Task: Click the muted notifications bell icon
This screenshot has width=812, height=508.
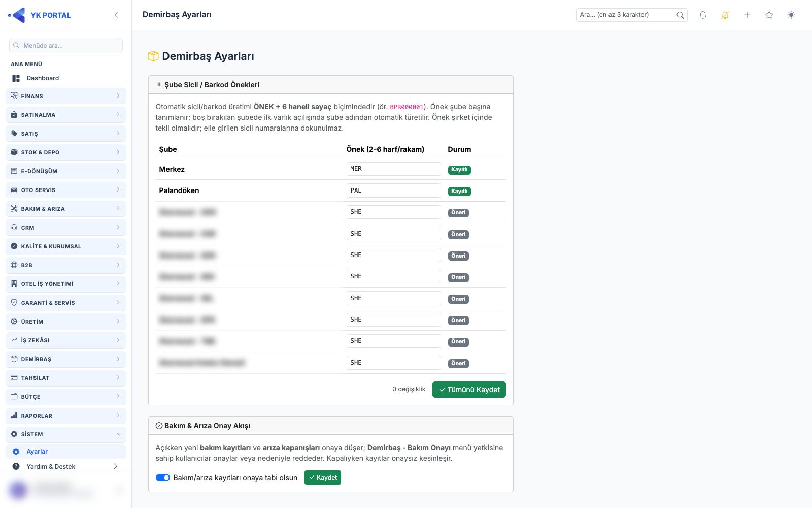Action: pyautogui.click(x=725, y=15)
